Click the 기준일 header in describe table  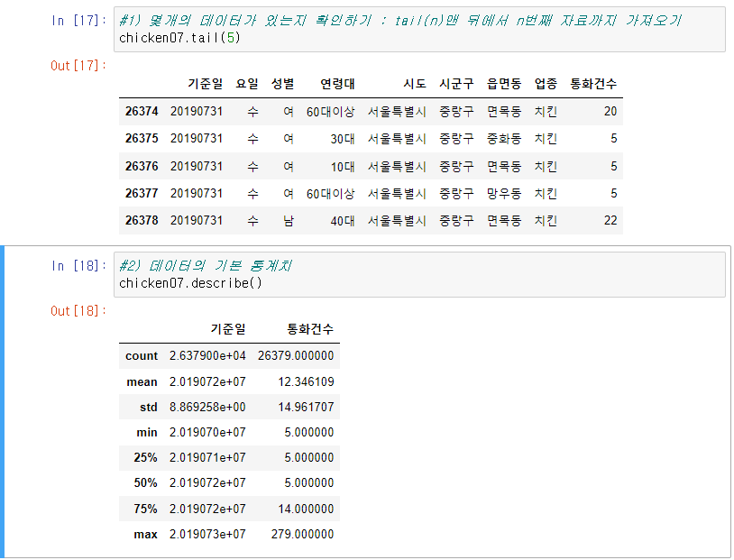228,329
